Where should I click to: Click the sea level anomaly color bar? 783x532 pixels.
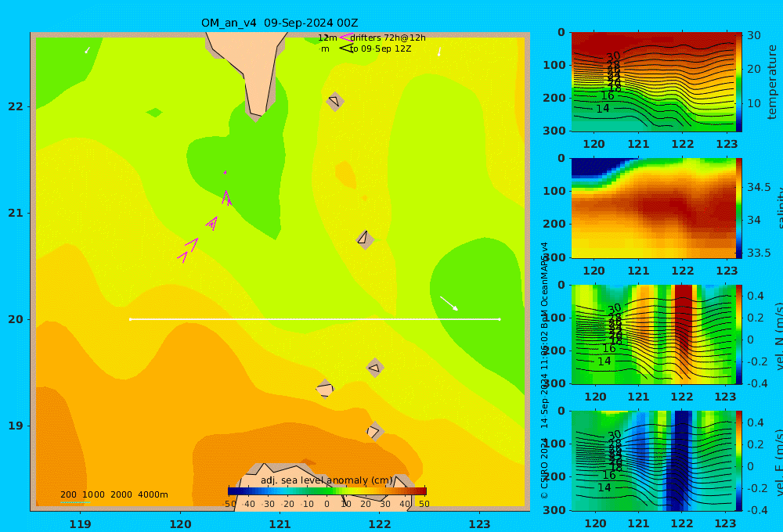327,491
